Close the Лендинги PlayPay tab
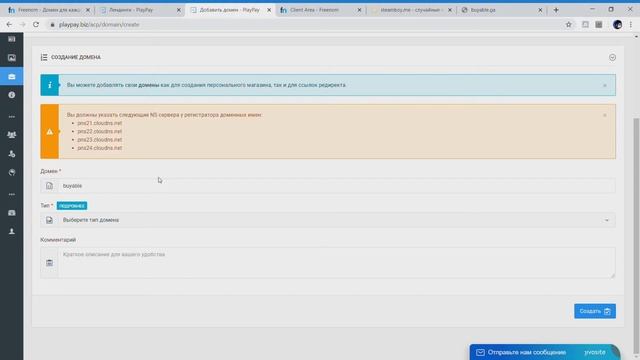 [x=178, y=10]
